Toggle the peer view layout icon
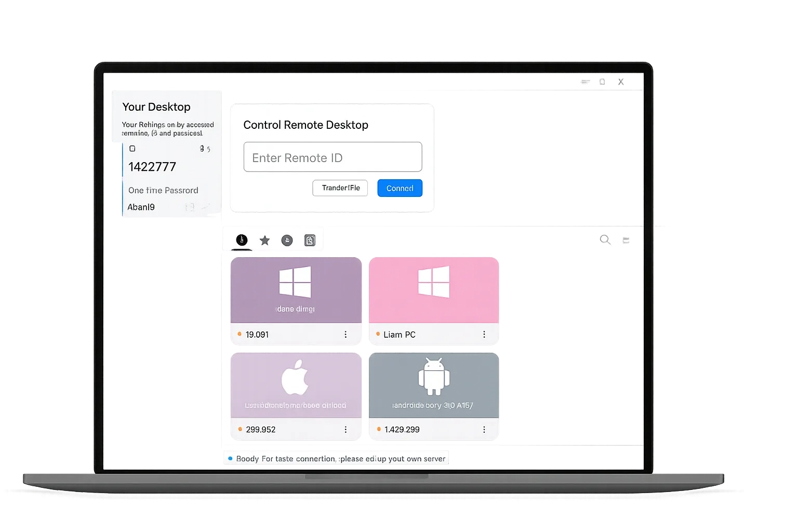The image size is (798, 532). 626,240
